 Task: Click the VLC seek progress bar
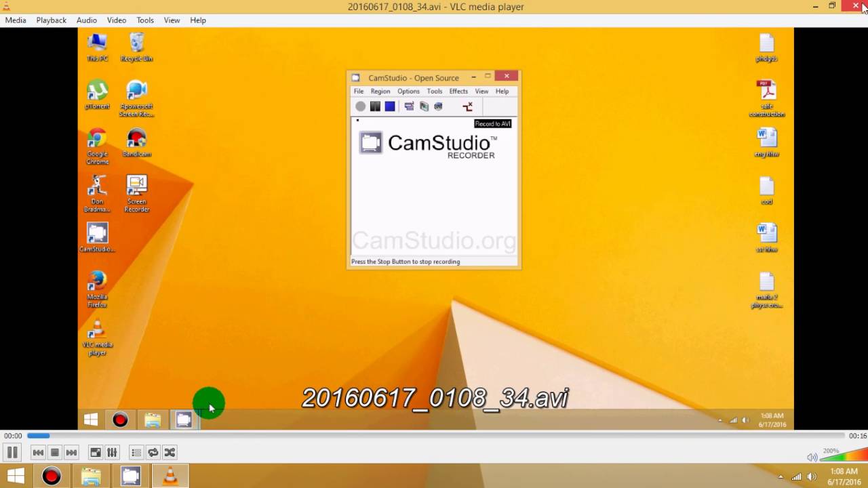435,436
